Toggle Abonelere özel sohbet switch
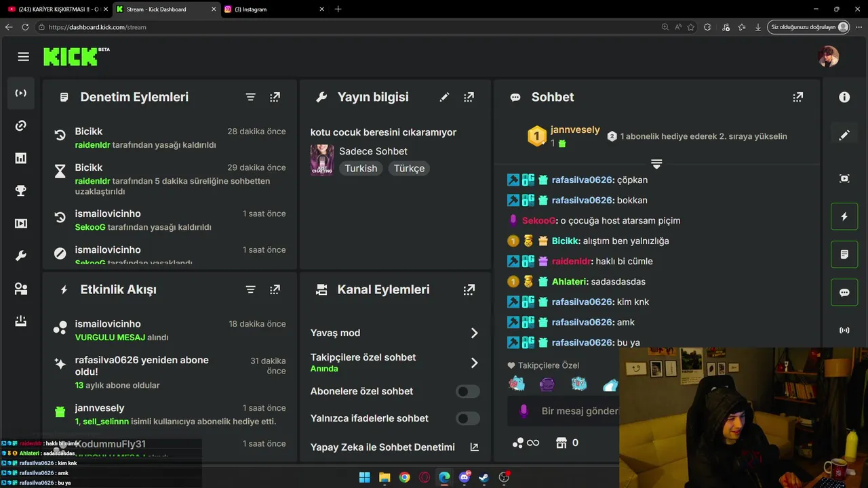The width and height of the screenshot is (868, 488). [x=468, y=391]
